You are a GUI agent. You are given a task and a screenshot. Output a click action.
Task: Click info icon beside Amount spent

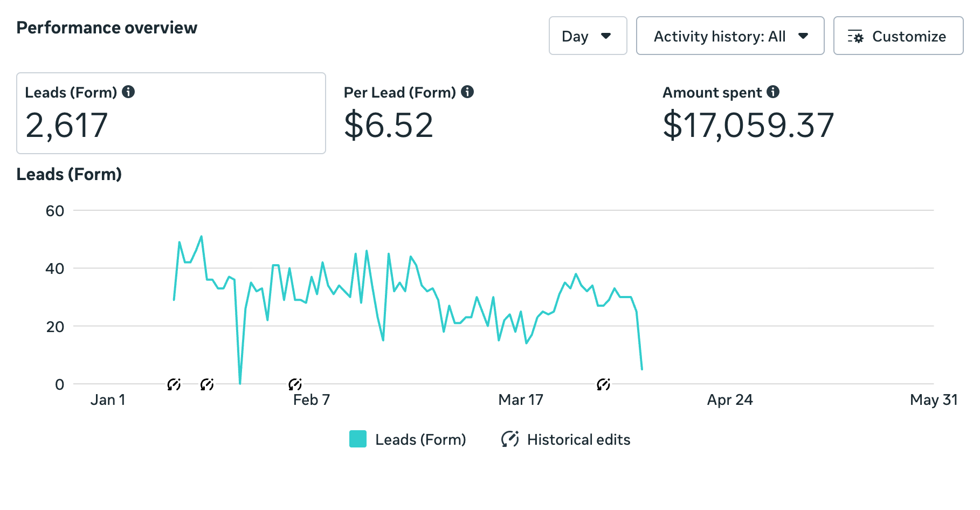[773, 92]
